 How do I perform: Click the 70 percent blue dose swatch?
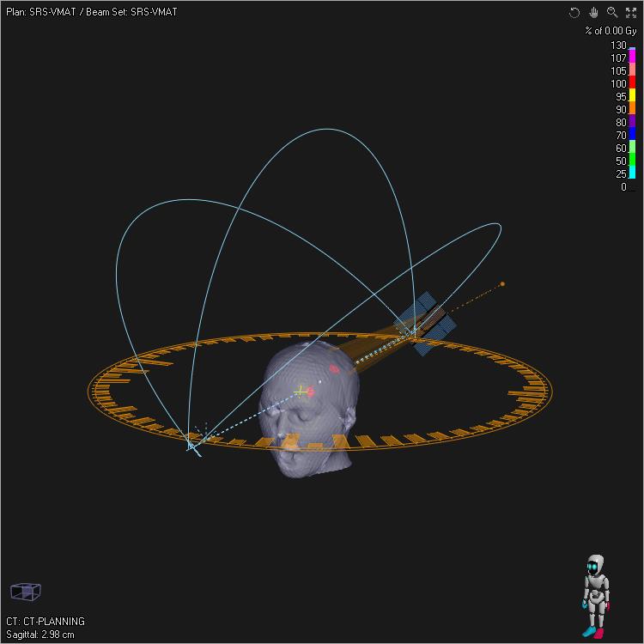point(632,133)
